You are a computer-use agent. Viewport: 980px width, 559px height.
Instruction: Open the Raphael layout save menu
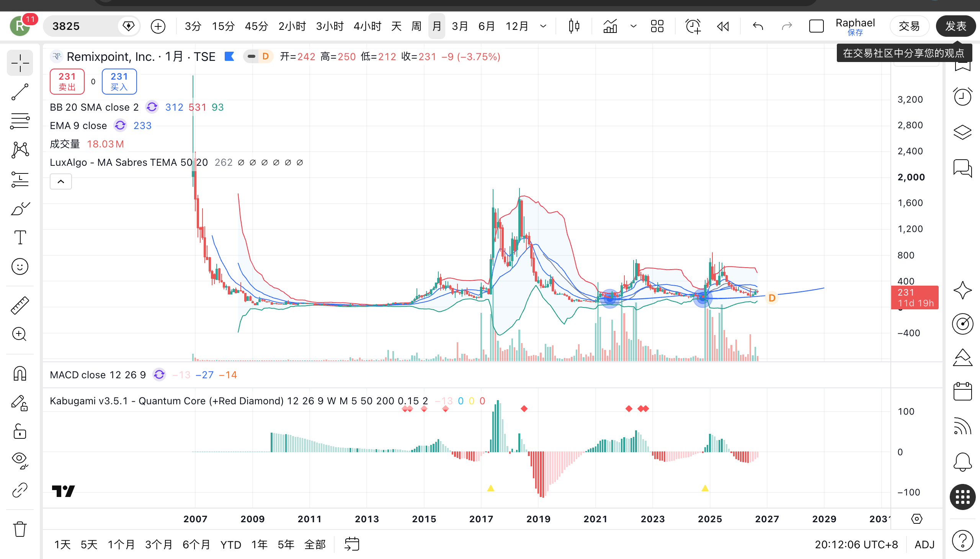point(855,27)
